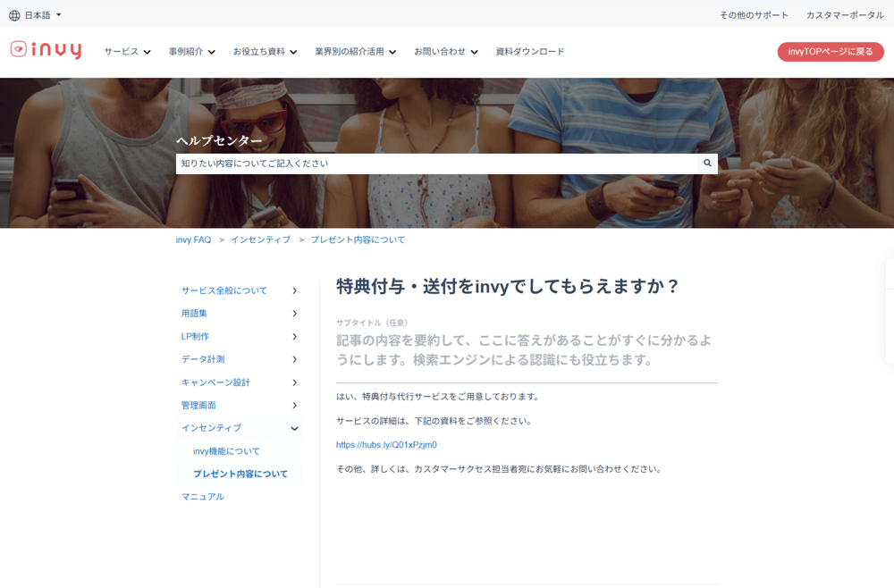Viewport: 894px width, 588px height.
Task: Select invy機能について in sidebar
Action: [226, 451]
